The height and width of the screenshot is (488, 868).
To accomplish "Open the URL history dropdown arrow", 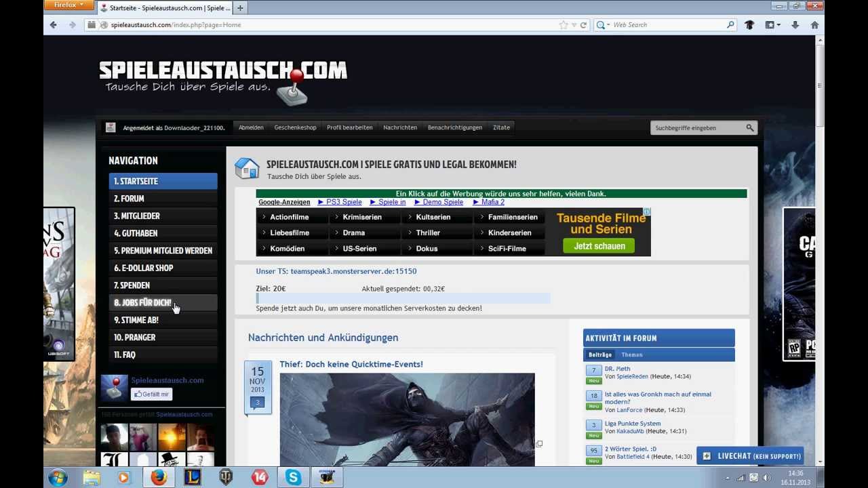I will tap(574, 25).
